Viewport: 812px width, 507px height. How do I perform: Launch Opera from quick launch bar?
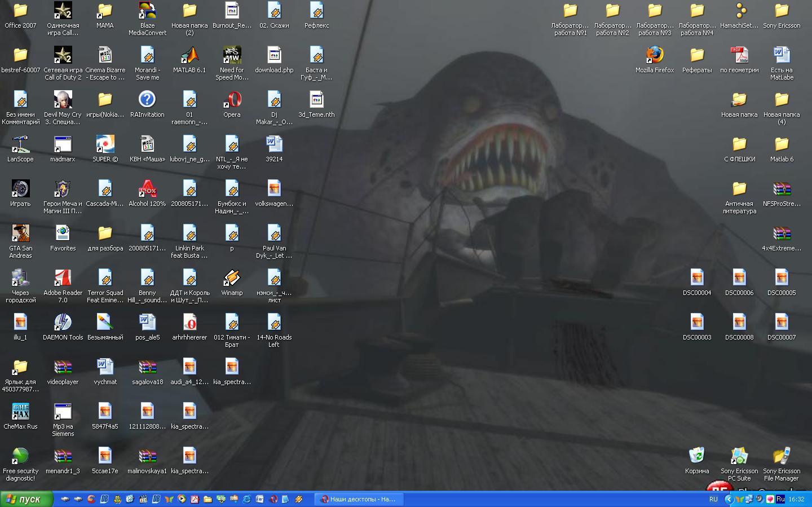click(x=273, y=499)
